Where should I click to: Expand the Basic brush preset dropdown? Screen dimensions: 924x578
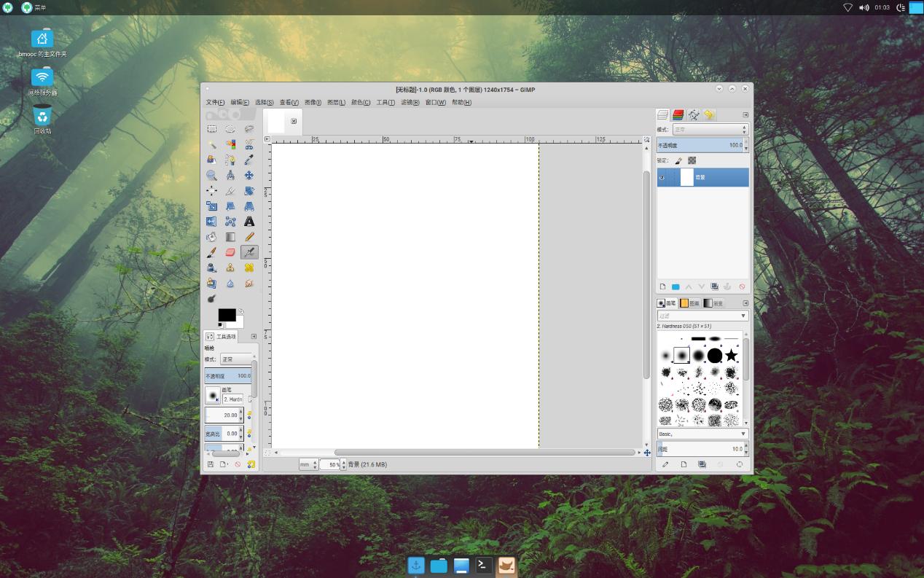pos(702,434)
